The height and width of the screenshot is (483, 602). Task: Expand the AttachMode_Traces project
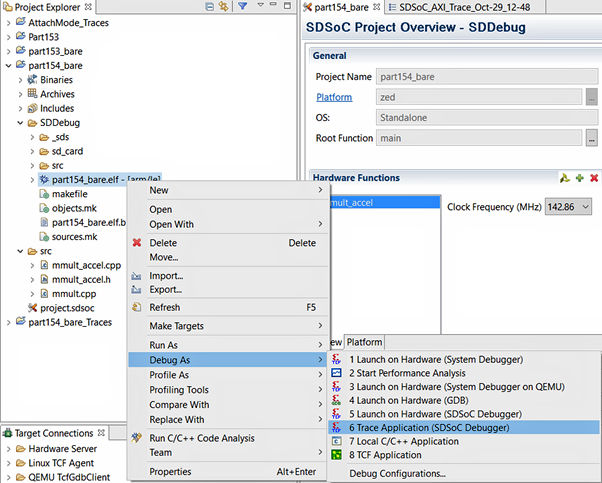point(8,23)
